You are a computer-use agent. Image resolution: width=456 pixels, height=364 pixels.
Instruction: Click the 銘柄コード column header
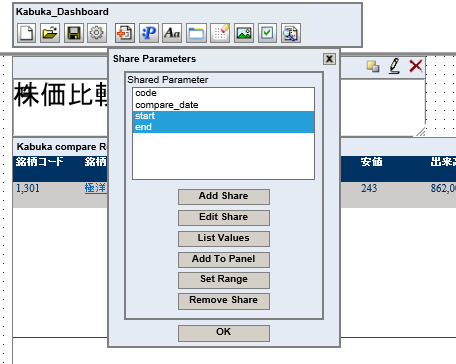pos(40,162)
